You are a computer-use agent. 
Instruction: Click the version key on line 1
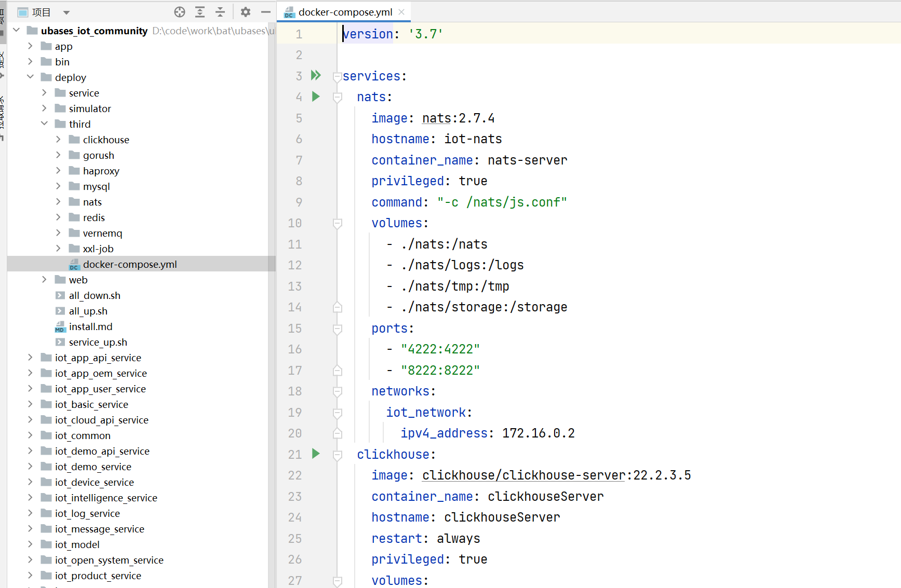click(368, 34)
